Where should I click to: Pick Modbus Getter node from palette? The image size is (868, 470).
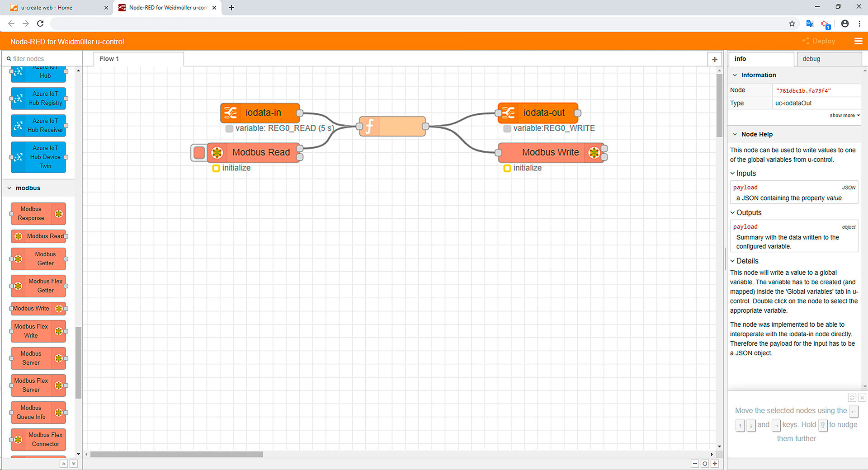[38, 258]
